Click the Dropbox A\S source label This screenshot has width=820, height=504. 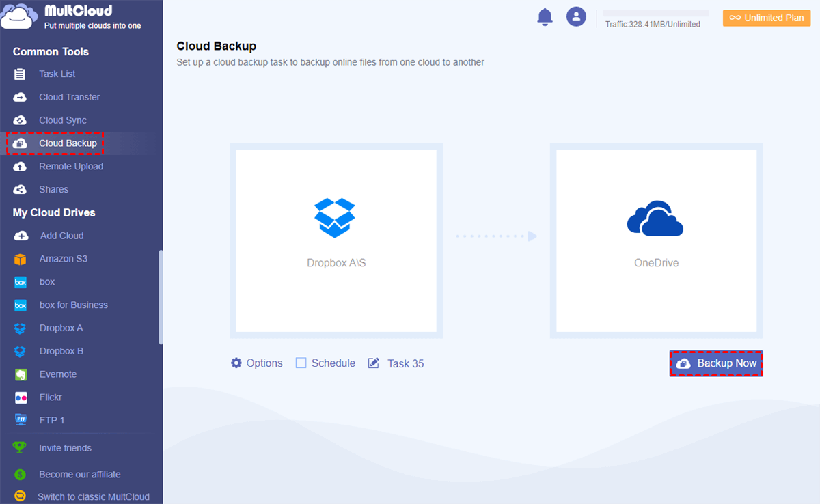(336, 263)
